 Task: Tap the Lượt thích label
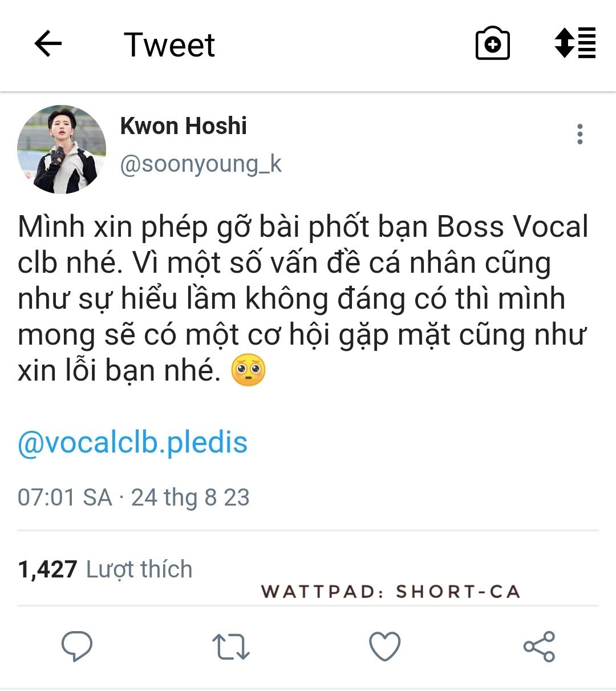(139, 569)
